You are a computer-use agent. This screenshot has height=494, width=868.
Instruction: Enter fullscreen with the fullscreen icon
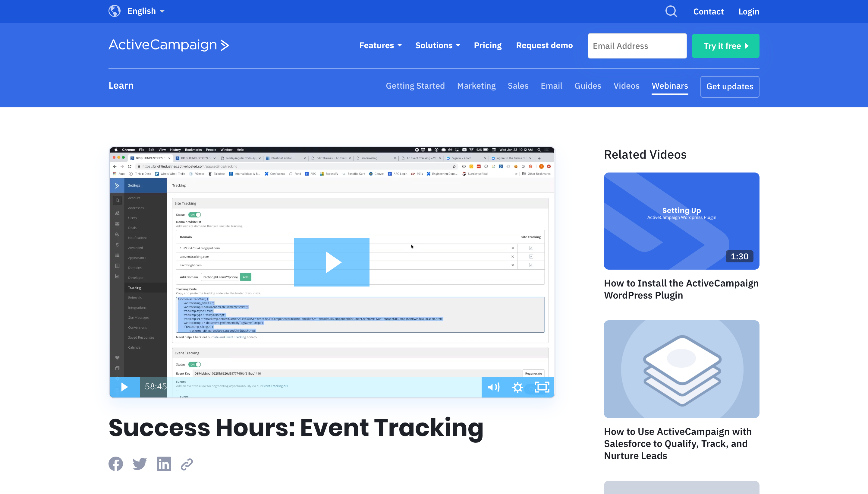[x=542, y=387]
